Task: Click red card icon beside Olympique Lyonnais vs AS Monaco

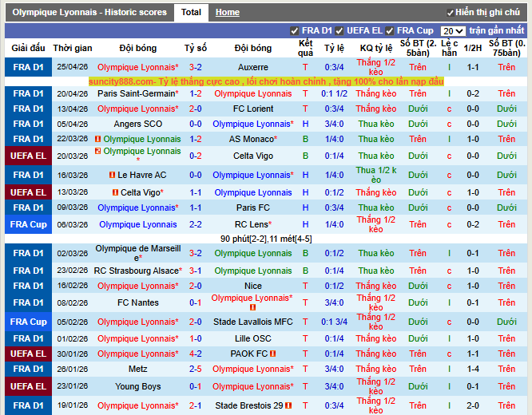Action: pyautogui.click(x=98, y=139)
